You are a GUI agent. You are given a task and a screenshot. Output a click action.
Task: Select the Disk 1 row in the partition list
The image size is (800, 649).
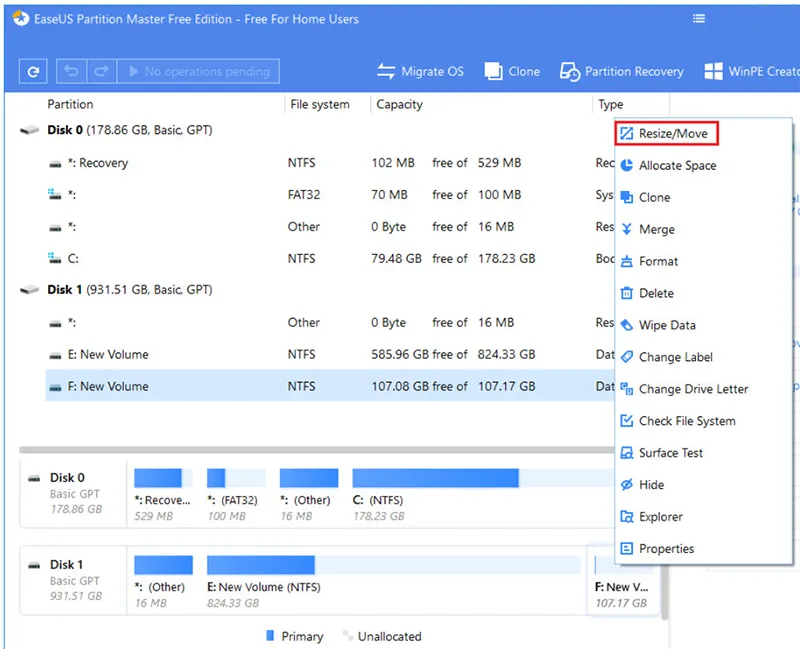click(x=316, y=290)
